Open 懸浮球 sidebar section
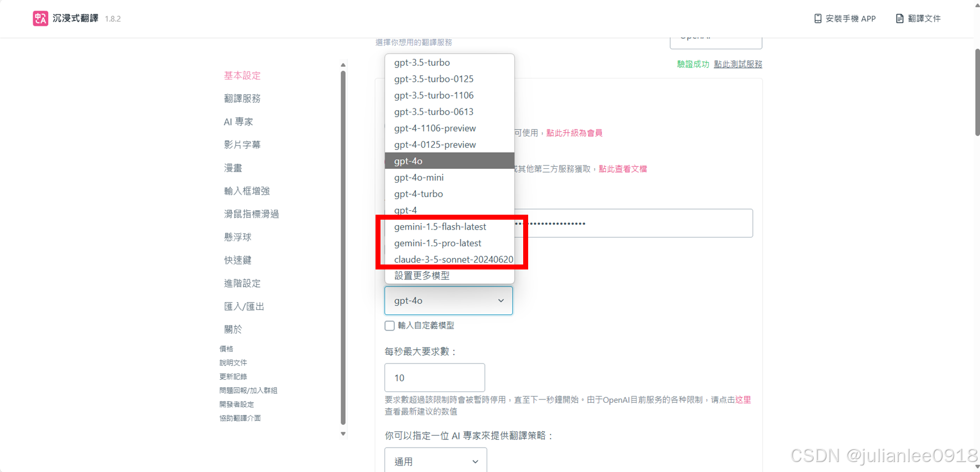 tap(238, 237)
